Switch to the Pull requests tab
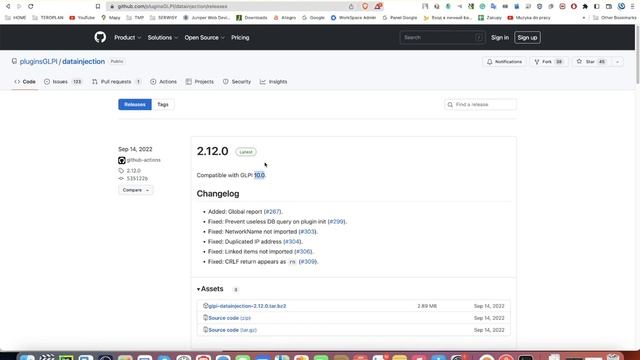The height and width of the screenshot is (360, 640). coord(116,82)
